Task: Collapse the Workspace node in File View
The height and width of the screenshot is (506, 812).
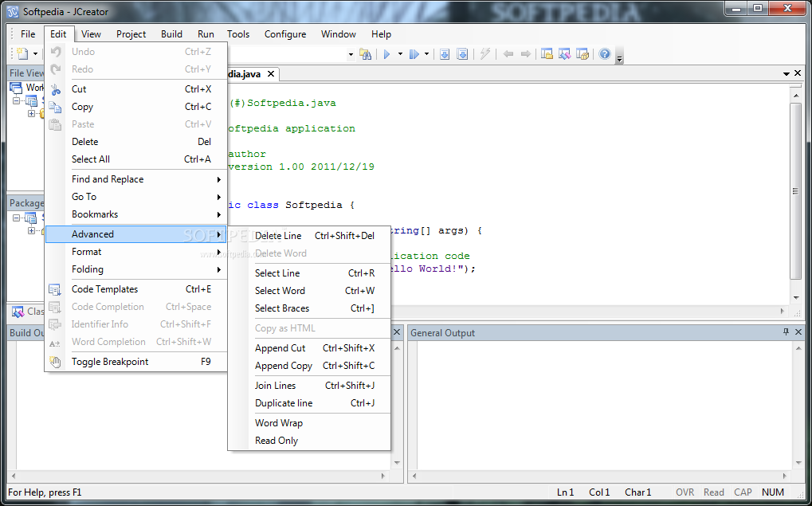Action: click(16, 100)
